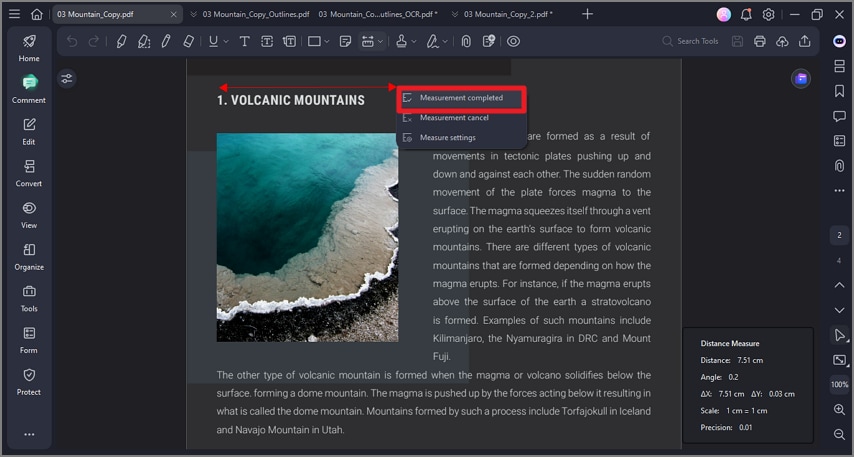The width and height of the screenshot is (854, 457).
Task: Select the pencil drawing tool
Action: pos(166,41)
